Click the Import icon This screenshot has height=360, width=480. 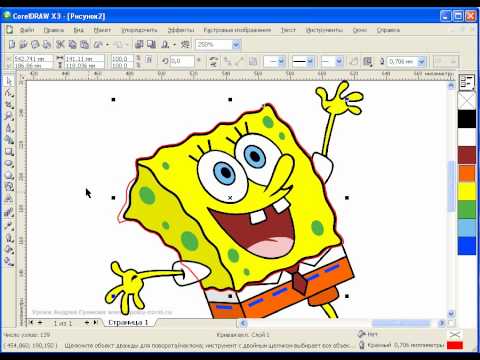tap(139, 44)
